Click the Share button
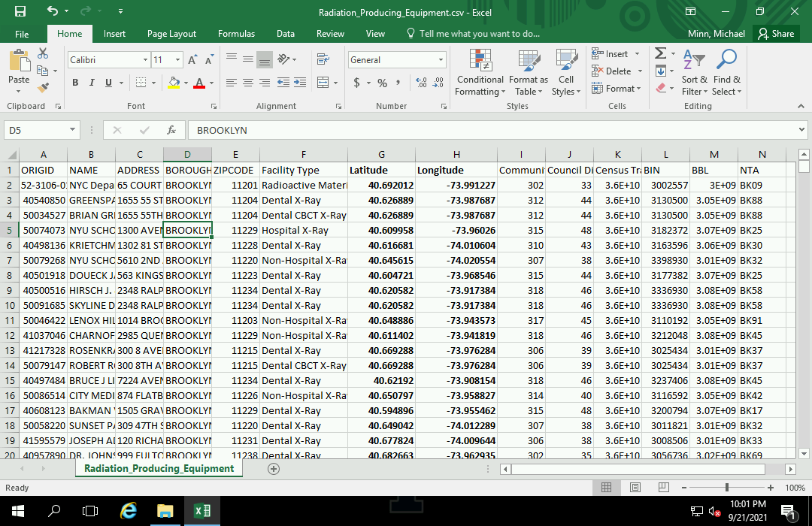This screenshot has height=526, width=812. (776, 34)
